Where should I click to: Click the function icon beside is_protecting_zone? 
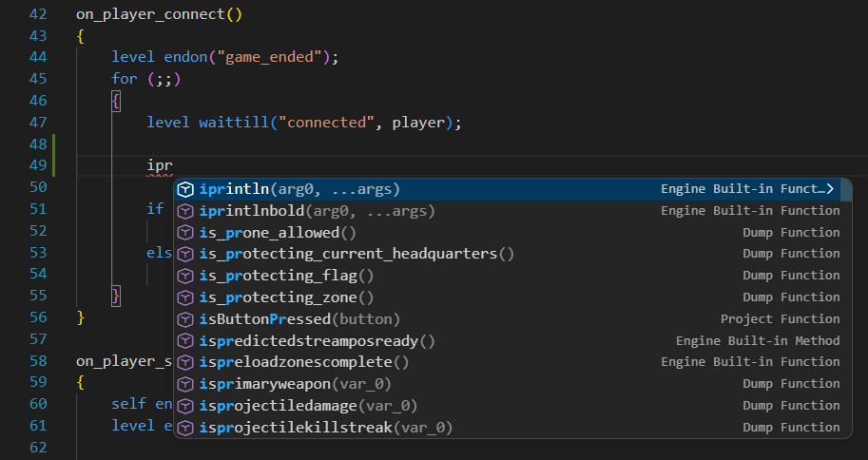185,297
